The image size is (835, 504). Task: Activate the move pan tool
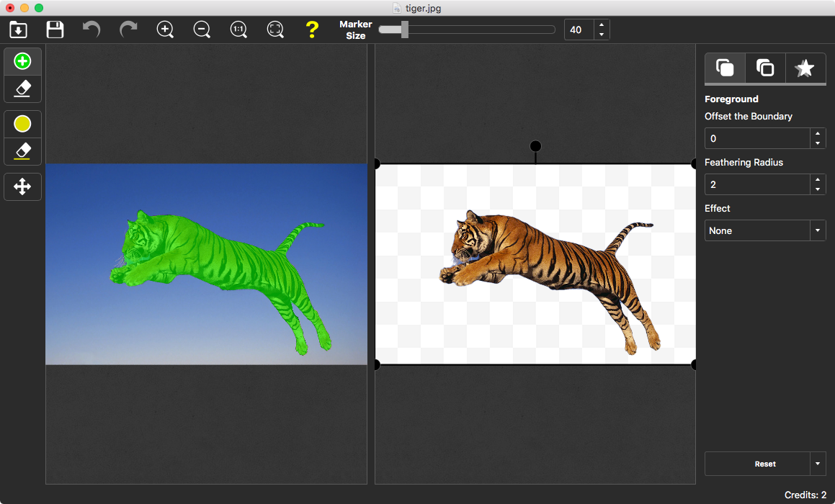(x=22, y=187)
